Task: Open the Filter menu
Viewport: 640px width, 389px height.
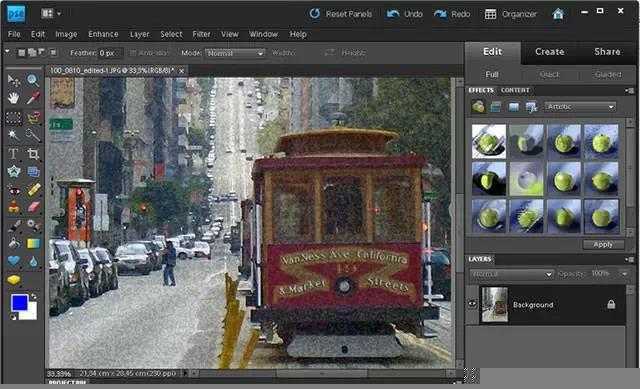Action: 201,35
